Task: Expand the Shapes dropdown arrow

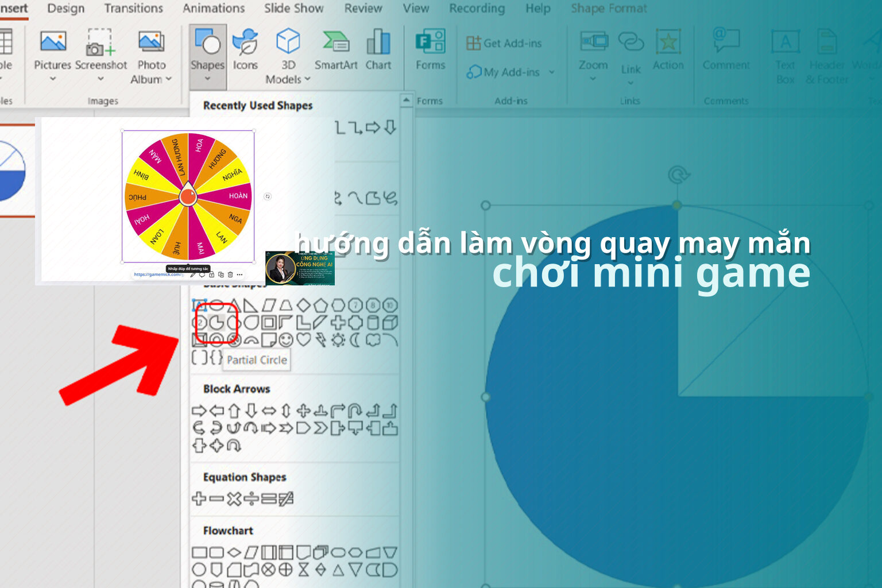Action: (x=207, y=79)
